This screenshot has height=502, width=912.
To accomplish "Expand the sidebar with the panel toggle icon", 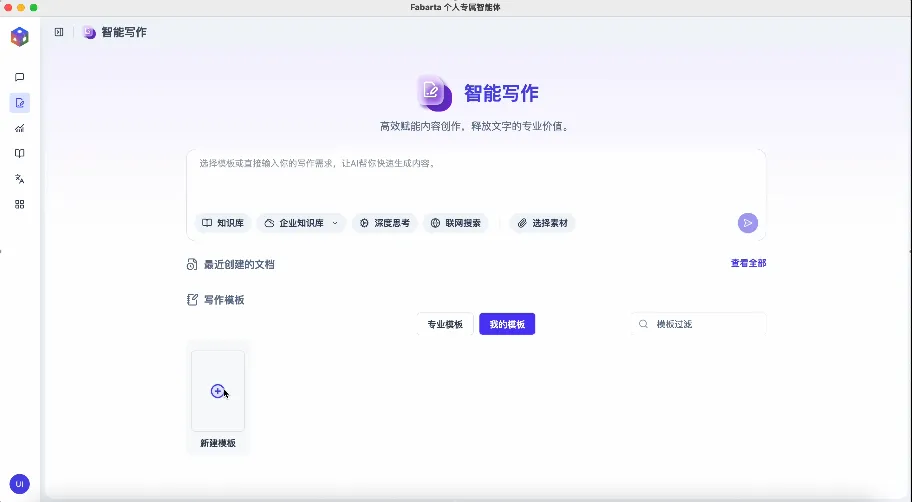I will 59,32.
